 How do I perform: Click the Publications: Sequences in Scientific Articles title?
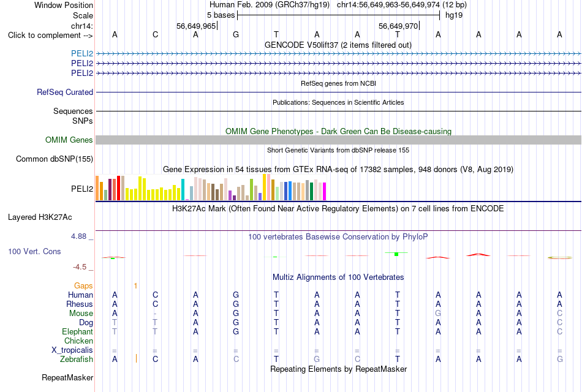[338, 102]
